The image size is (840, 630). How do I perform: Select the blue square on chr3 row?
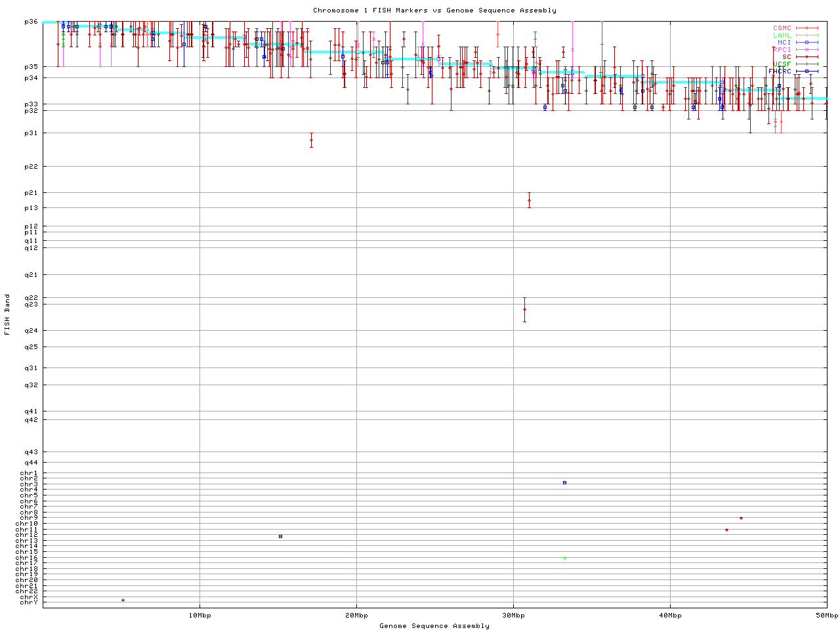564,482
